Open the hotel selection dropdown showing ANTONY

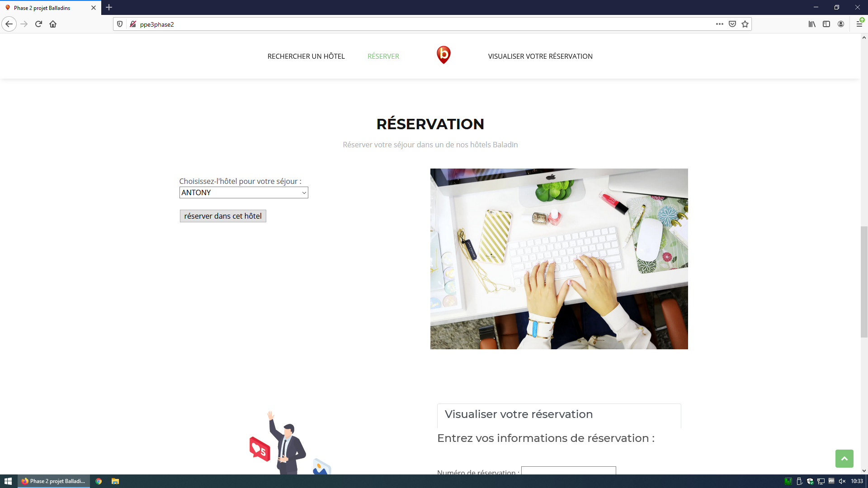click(x=244, y=192)
